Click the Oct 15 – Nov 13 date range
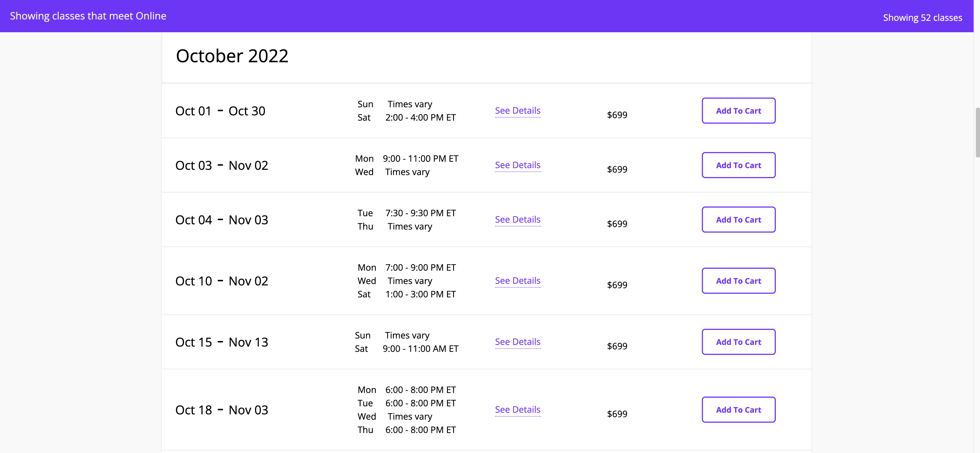 tap(221, 342)
